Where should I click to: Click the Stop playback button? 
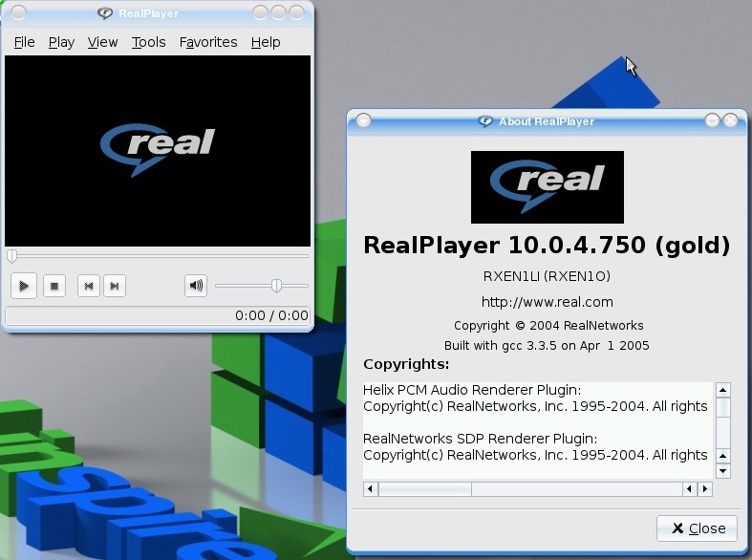click(54, 286)
